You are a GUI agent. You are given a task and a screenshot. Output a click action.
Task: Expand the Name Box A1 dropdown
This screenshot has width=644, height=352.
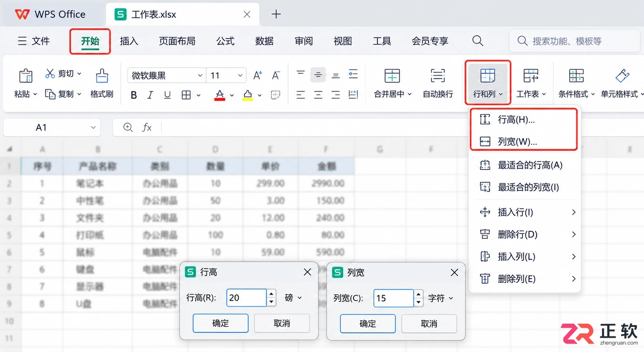[93, 127]
